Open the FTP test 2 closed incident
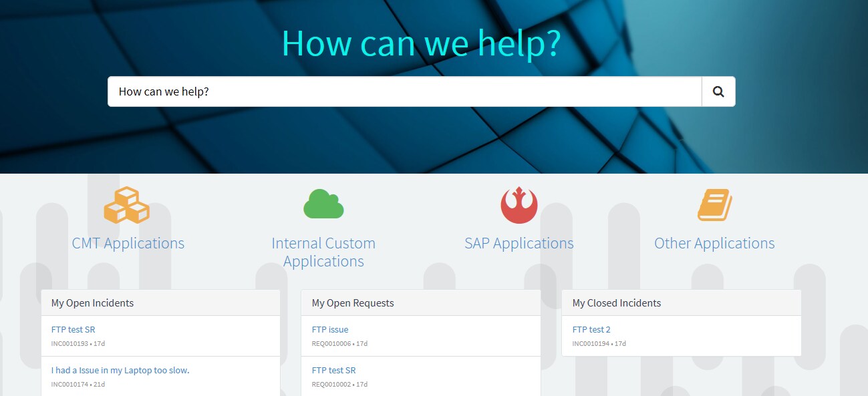The height and width of the screenshot is (396, 868). (591, 329)
